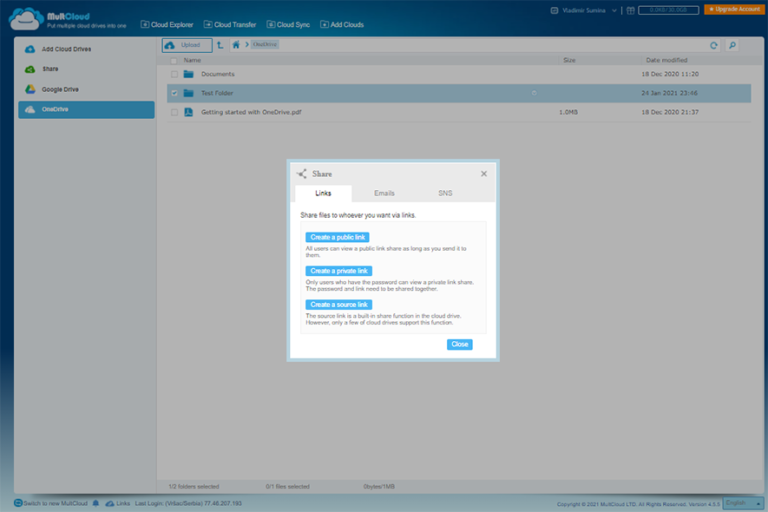This screenshot has height=512, width=768.
Task: Click the Documents folder icon
Action: pos(189,74)
